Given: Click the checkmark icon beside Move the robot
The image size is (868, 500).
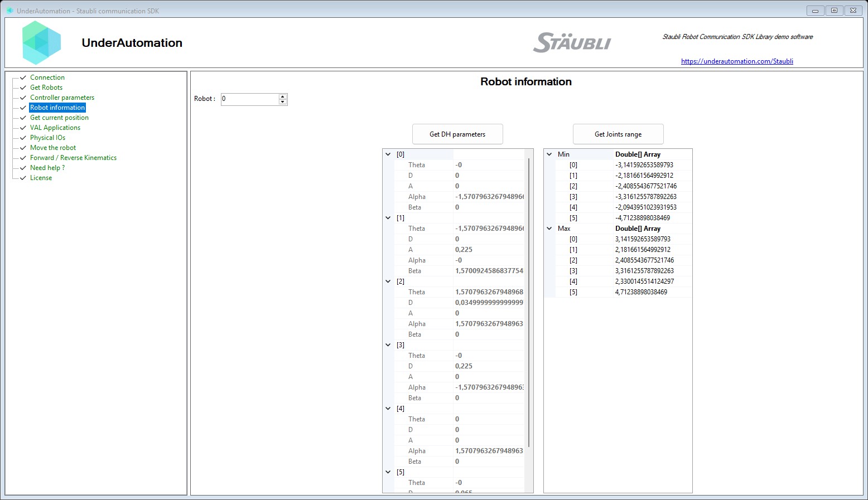Looking at the screenshot, I should tap(23, 148).
